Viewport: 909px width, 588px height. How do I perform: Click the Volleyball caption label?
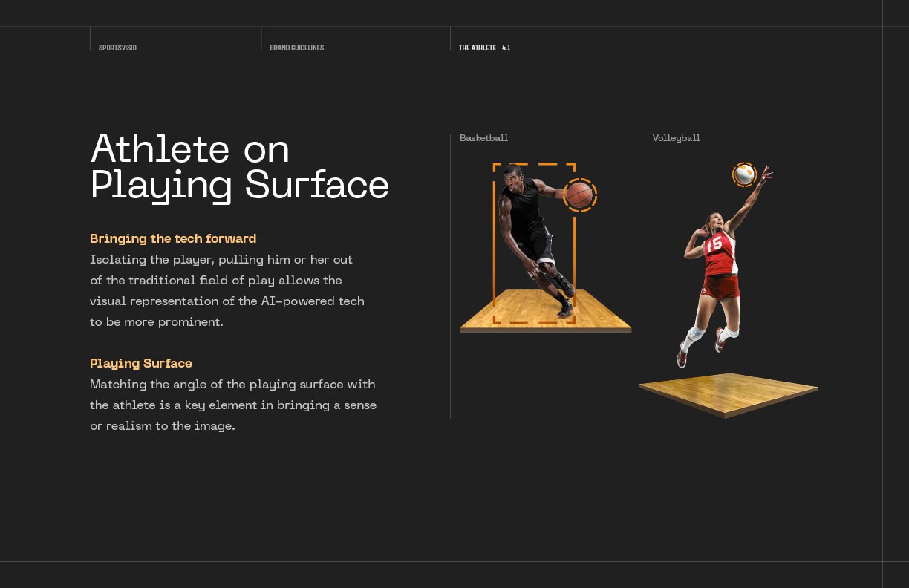pos(676,138)
